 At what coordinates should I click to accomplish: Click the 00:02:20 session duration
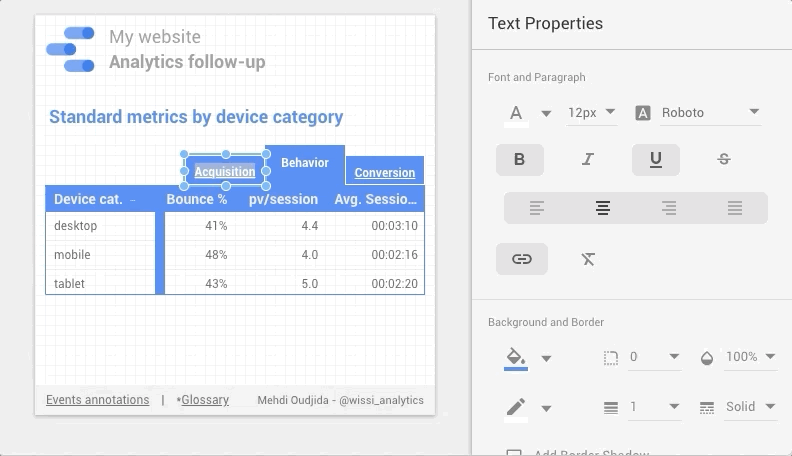(394, 284)
